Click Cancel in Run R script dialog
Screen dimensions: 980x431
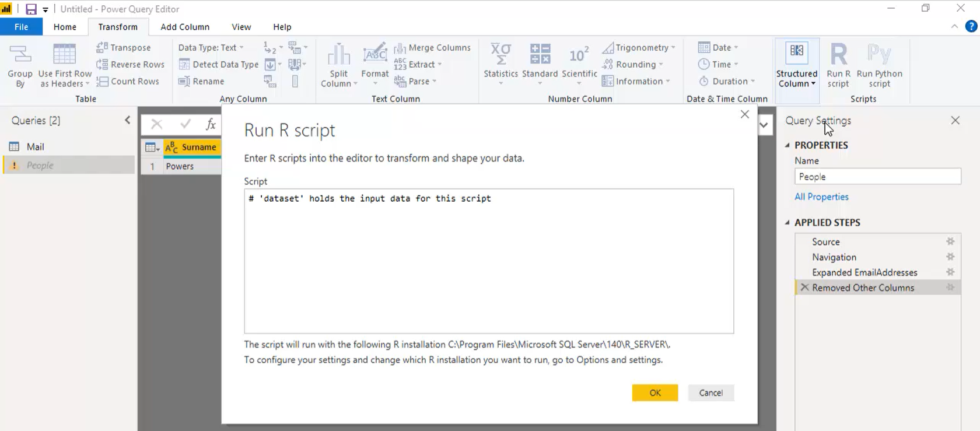point(711,393)
